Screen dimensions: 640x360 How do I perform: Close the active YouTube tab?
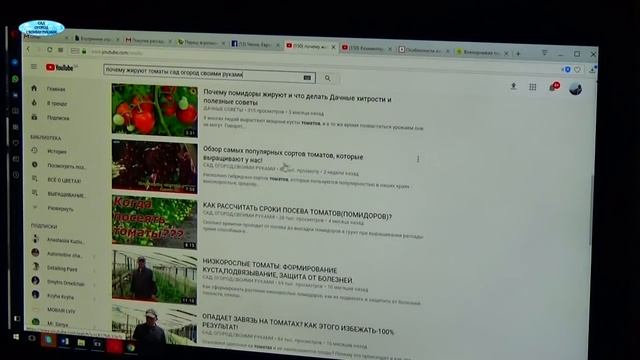pyautogui.click(x=333, y=47)
